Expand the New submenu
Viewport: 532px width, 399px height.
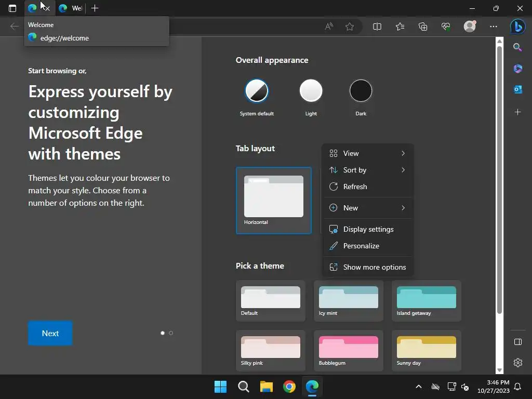[368, 208]
